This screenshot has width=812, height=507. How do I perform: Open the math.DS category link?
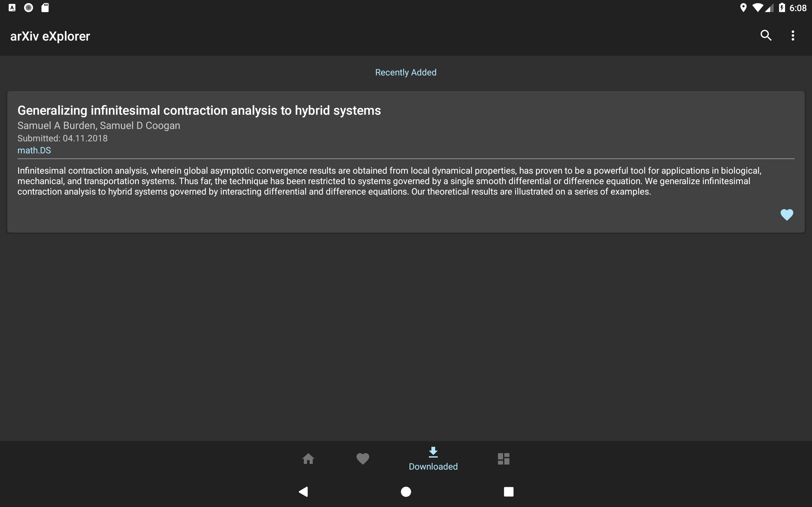34,150
